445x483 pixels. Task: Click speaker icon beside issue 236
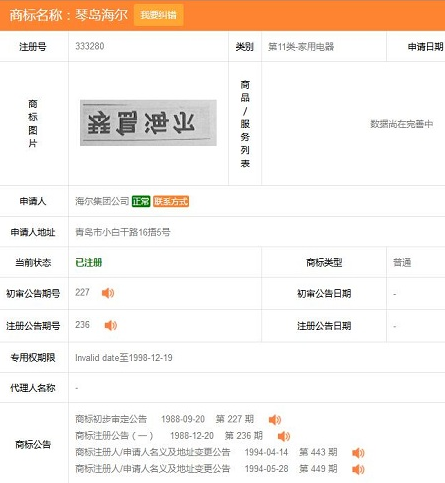click(x=111, y=325)
